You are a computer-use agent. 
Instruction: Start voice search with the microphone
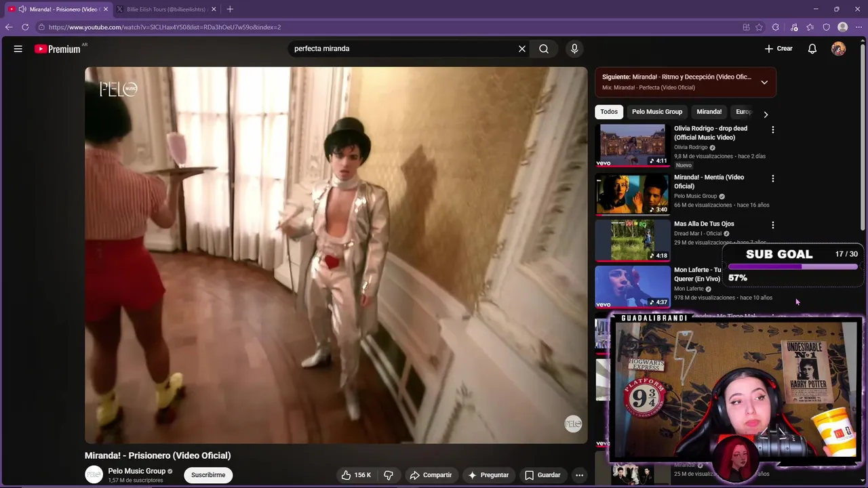coord(574,49)
